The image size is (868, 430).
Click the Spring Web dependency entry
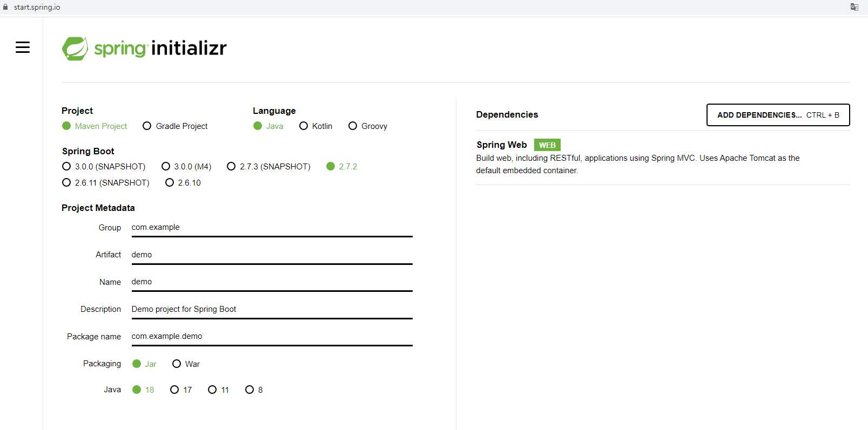click(663, 158)
